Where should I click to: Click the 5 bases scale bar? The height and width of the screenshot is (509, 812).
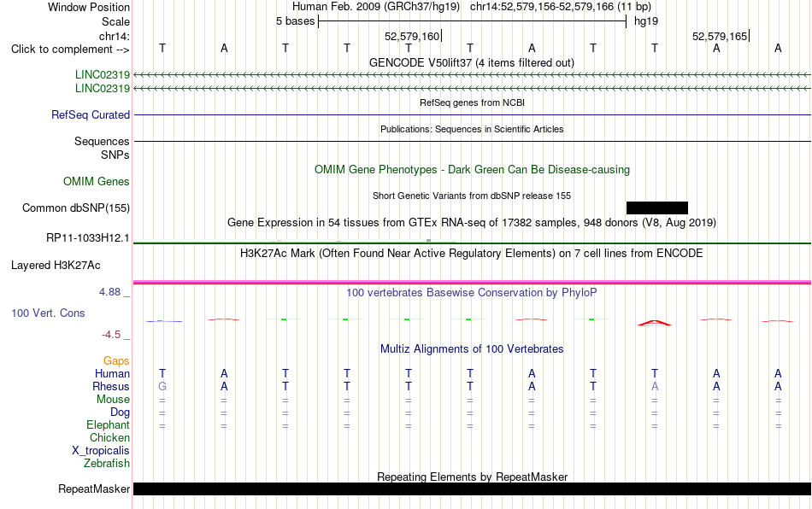[x=473, y=21]
